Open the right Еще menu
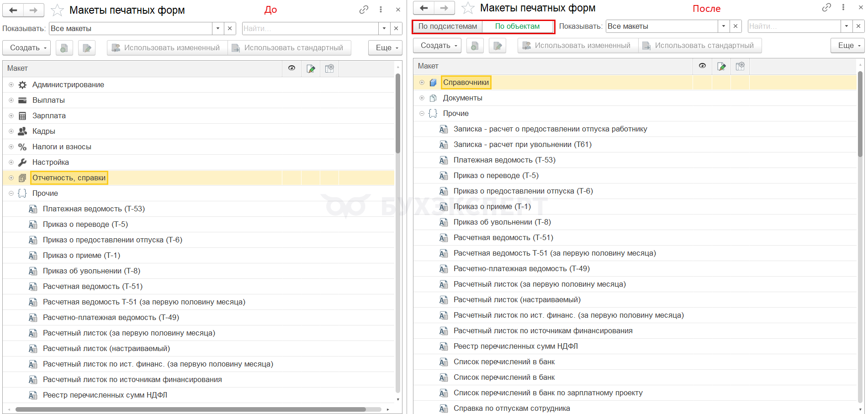 click(x=847, y=45)
